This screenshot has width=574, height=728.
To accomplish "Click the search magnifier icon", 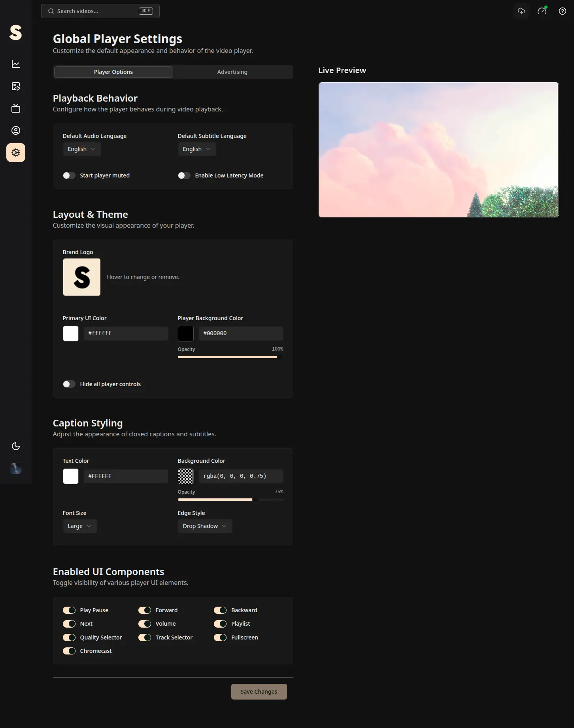I will (51, 11).
